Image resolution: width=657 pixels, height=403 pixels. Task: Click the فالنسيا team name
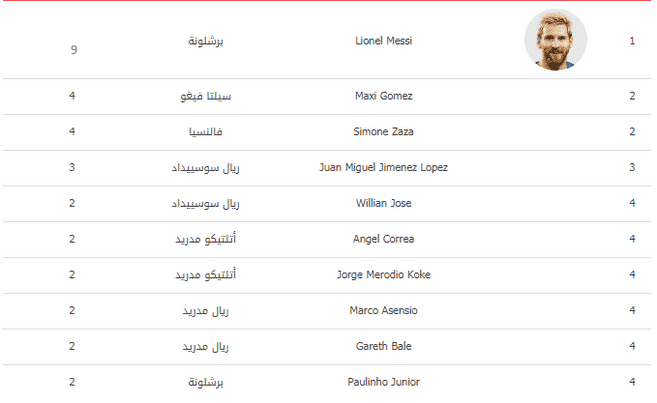click(x=206, y=132)
